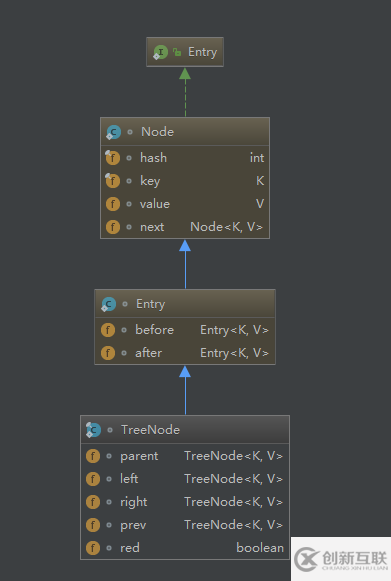Click the field icon beside hash

pyautogui.click(x=112, y=158)
